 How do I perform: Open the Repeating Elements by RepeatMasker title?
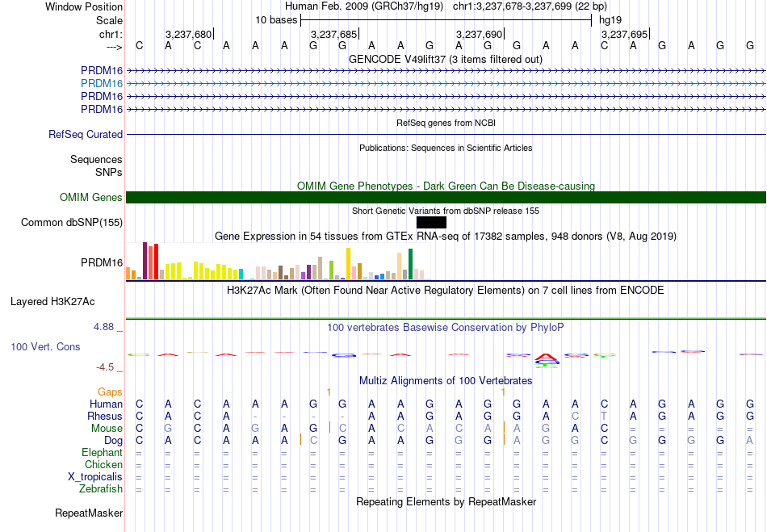click(446, 501)
